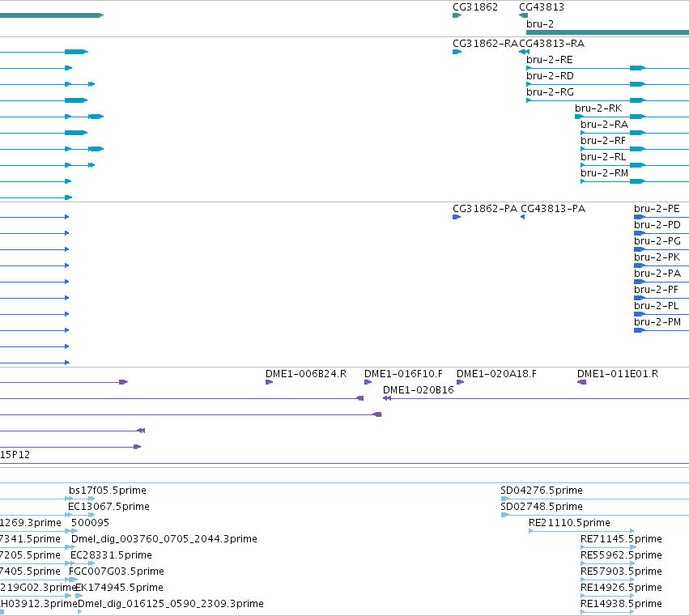Select the bru-2-RG transcript label
689x616 pixels.
pos(550,92)
